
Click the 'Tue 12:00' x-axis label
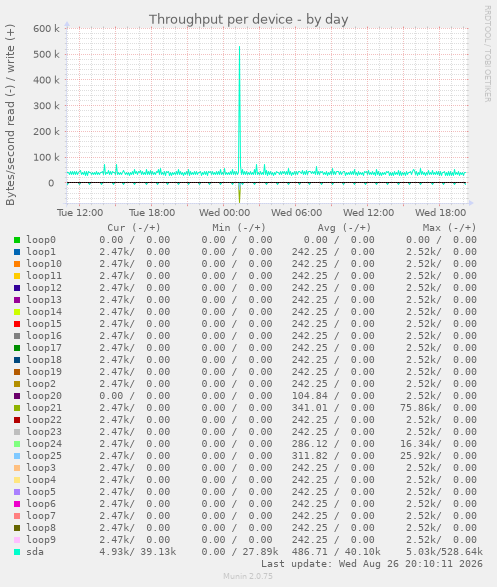pyautogui.click(x=80, y=213)
